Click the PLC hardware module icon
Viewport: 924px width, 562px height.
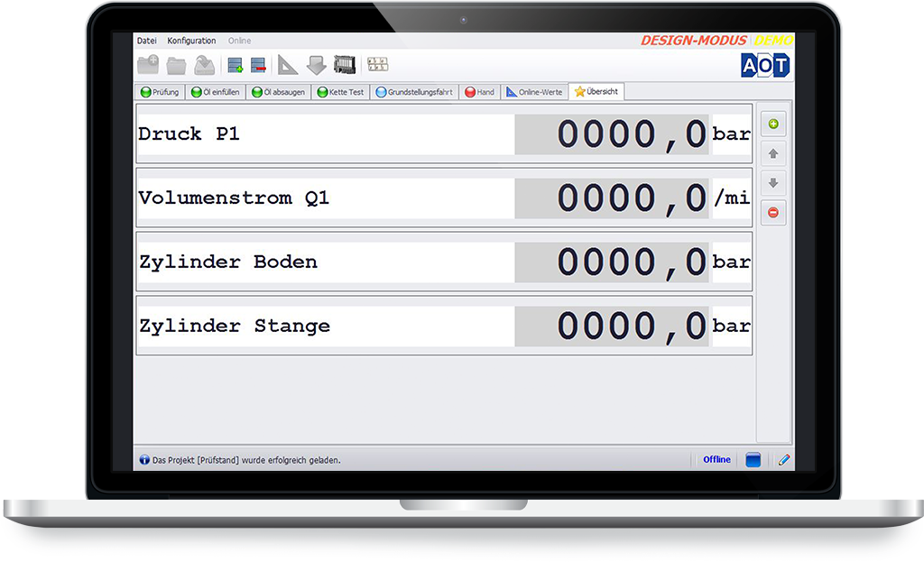(345, 64)
